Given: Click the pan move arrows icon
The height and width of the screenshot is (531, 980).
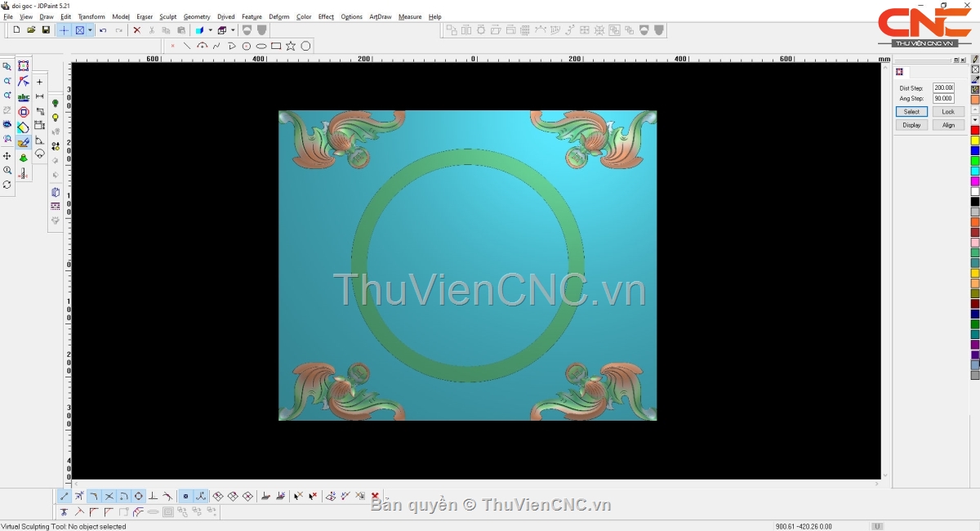Looking at the screenshot, I should [7, 156].
